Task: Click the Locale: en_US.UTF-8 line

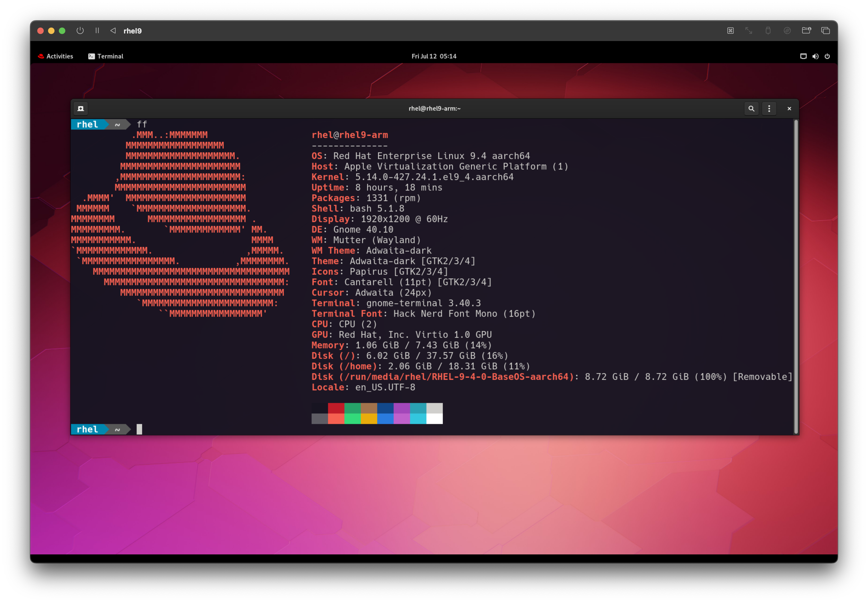Action: coord(363,388)
